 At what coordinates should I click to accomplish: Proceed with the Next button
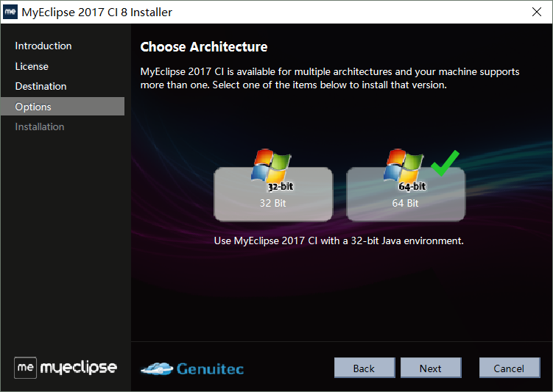pos(431,368)
